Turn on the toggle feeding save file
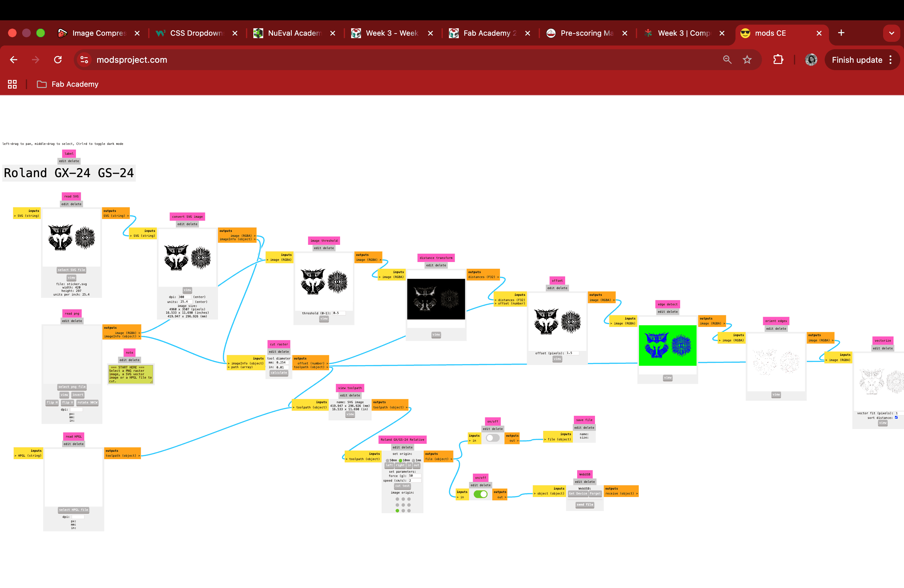The image size is (904, 588). tap(492, 438)
